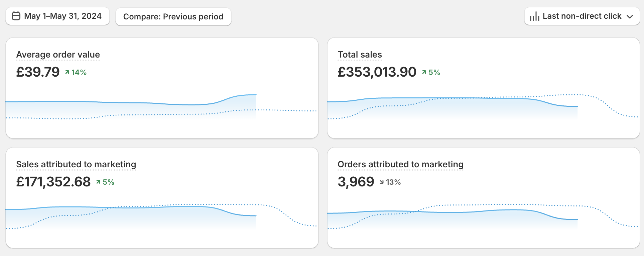
Task: Click the bar chart attribution model icon
Action: pos(534,16)
